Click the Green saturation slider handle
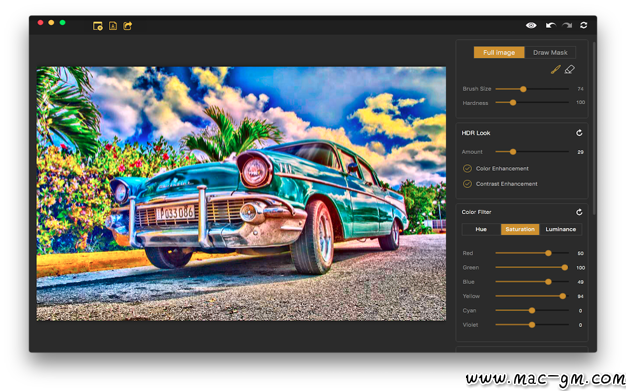Screen dimensions: 626x391 pos(565,268)
